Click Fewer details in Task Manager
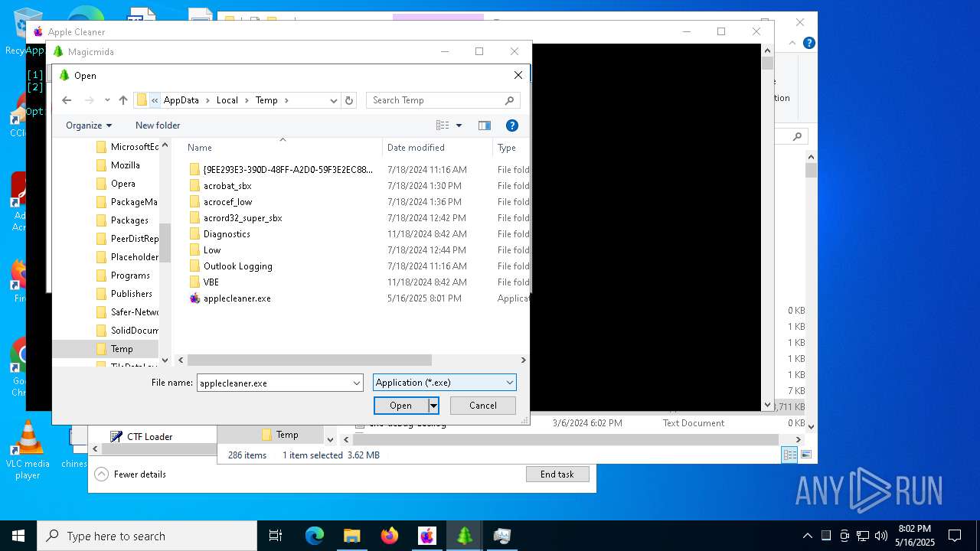 click(131, 474)
